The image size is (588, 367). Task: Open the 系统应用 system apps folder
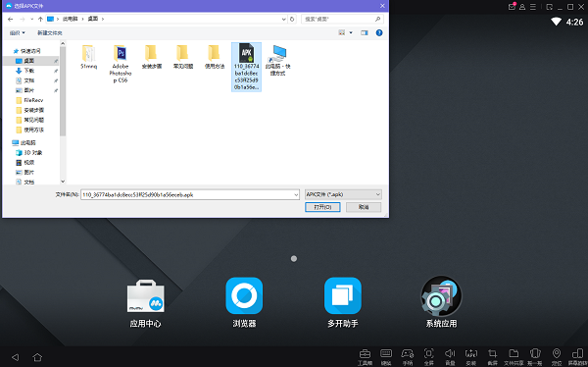click(x=441, y=303)
